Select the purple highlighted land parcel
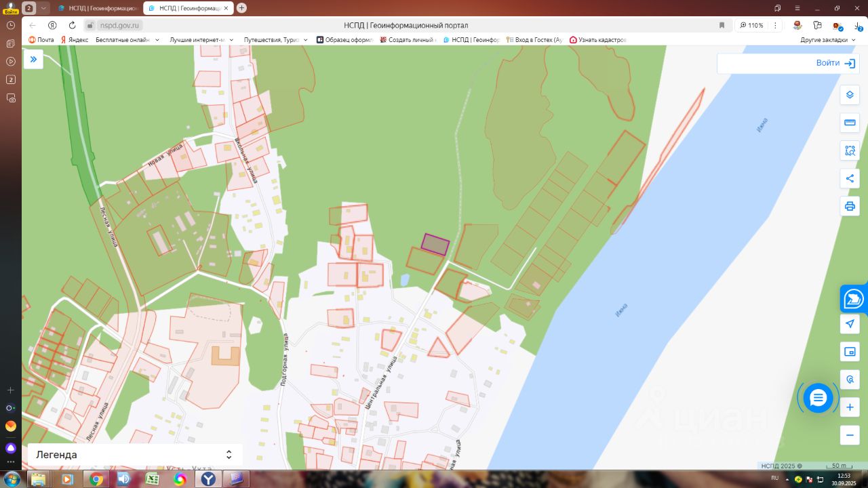Image resolution: width=868 pixels, height=488 pixels. coord(435,244)
